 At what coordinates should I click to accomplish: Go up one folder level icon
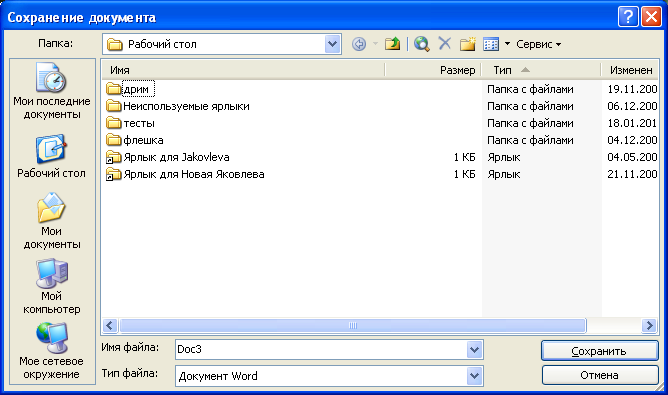tap(392, 43)
